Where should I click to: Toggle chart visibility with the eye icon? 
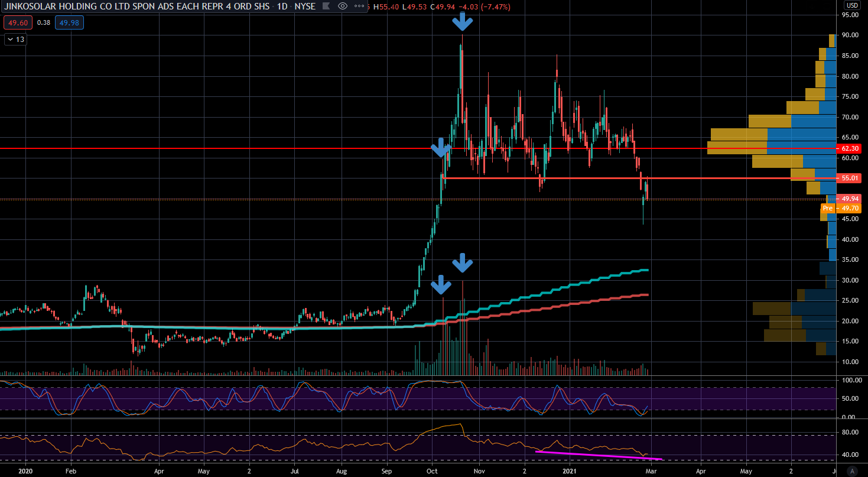point(343,7)
